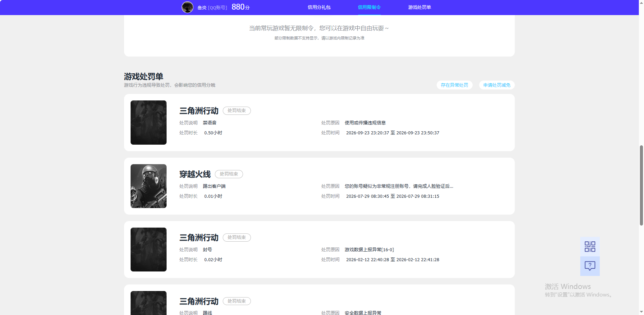
Task: Open 三角洲行动 thumbnail of 封号 penalty
Action: (x=148, y=250)
